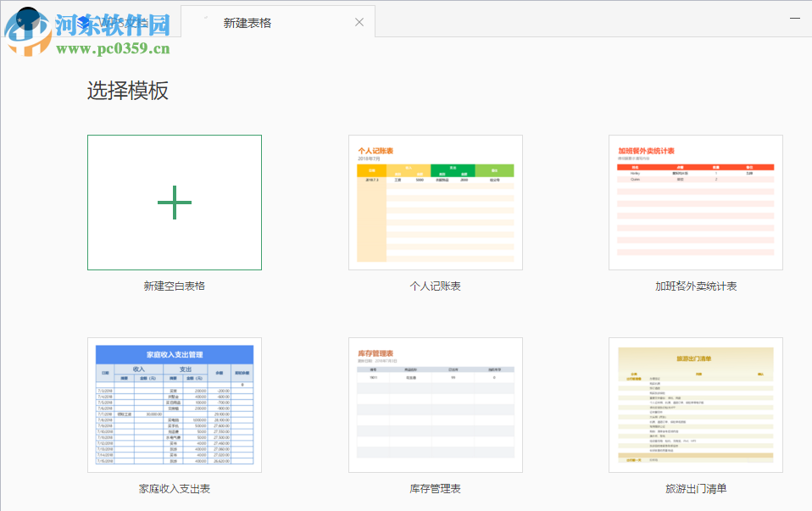Close the 新建表格 tab

[359, 21]
